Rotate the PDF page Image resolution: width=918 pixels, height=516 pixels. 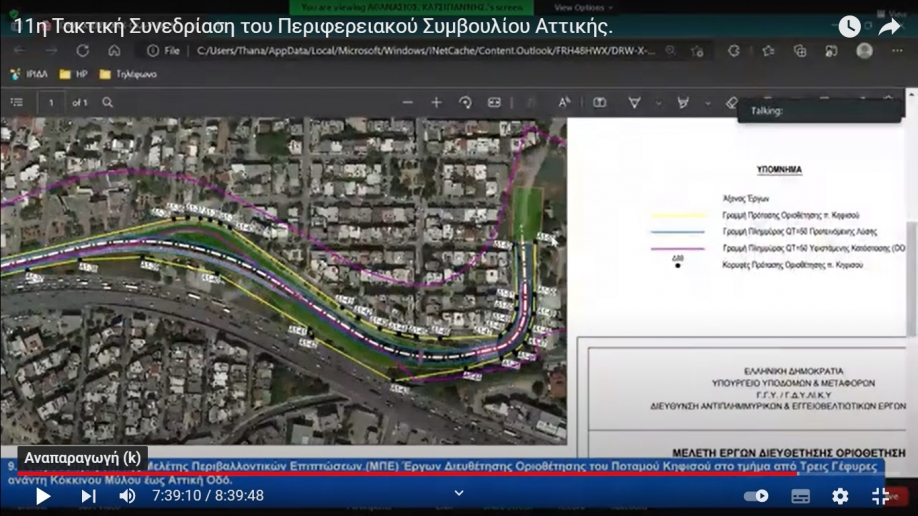tap(465, 102)
